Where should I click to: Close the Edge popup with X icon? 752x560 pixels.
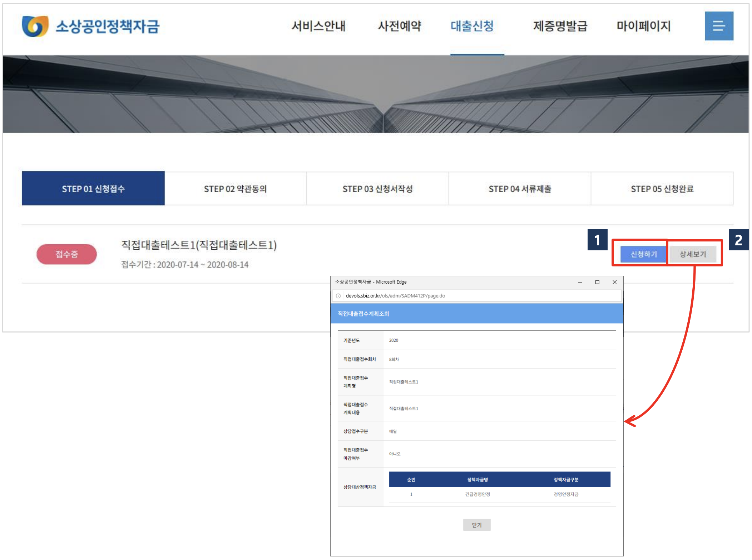coord(614,282)
